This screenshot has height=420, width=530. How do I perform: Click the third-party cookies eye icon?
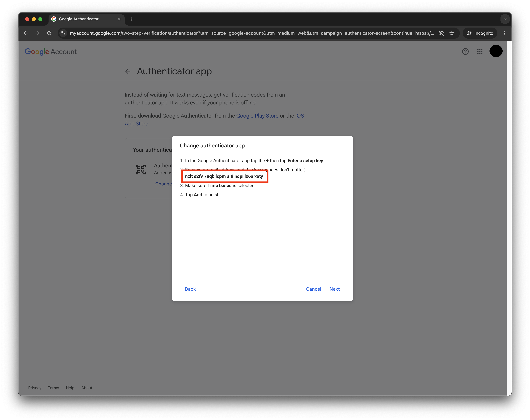441,33
